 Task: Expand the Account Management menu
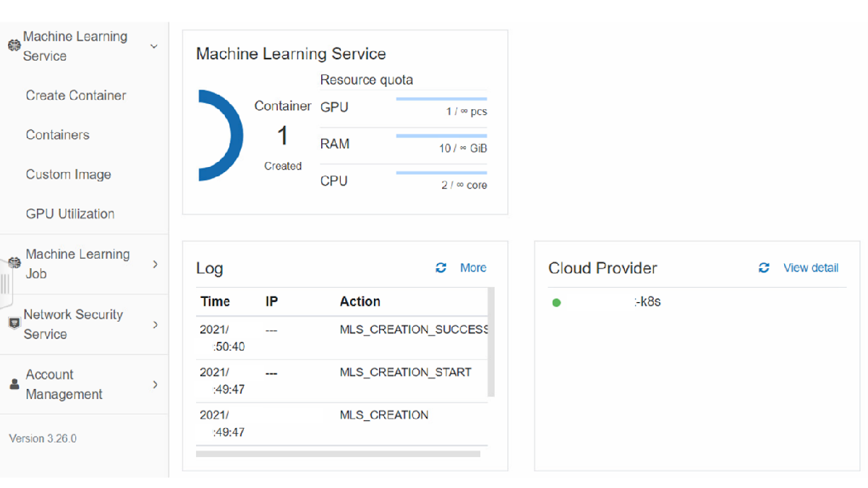point(155,385)
